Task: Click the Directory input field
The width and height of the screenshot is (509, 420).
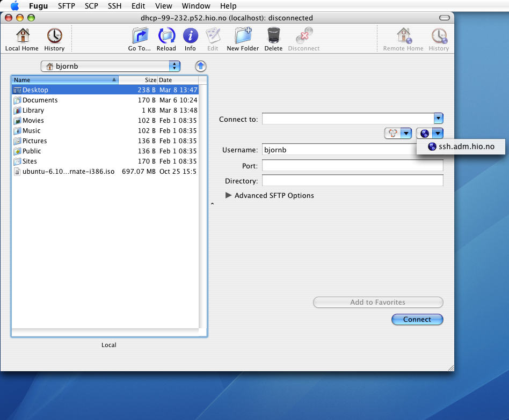Action: coord(353,181)
